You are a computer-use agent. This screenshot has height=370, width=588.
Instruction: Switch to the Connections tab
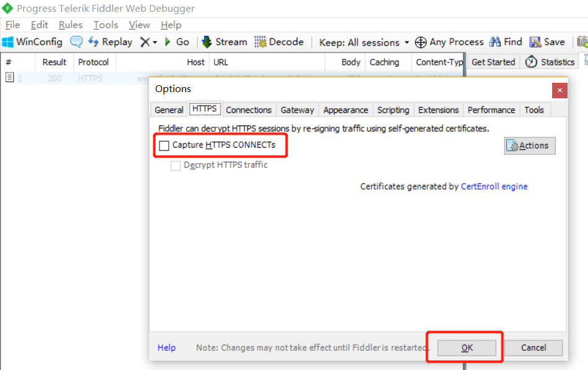coord(249,109)
